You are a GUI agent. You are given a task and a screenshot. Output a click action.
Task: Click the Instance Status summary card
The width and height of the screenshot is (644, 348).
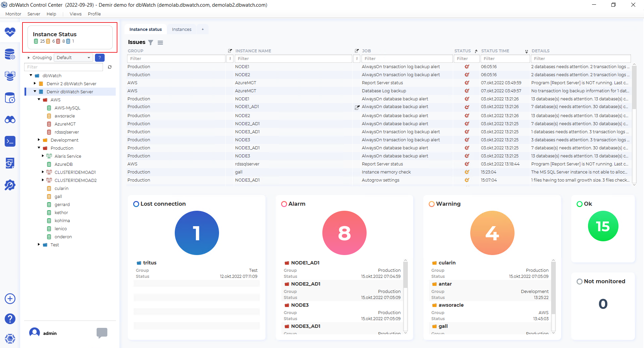pos(70,38)
